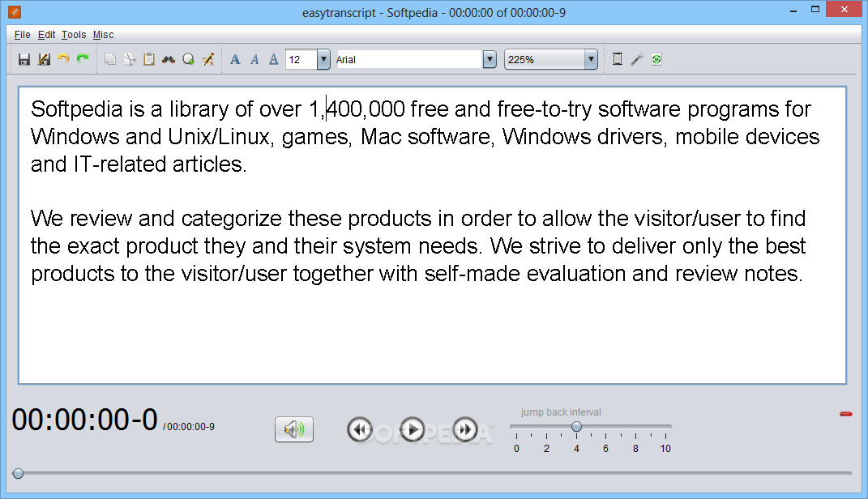Click the Copy pages icon
The image size is (868, 499).
(x=110, y=59)
